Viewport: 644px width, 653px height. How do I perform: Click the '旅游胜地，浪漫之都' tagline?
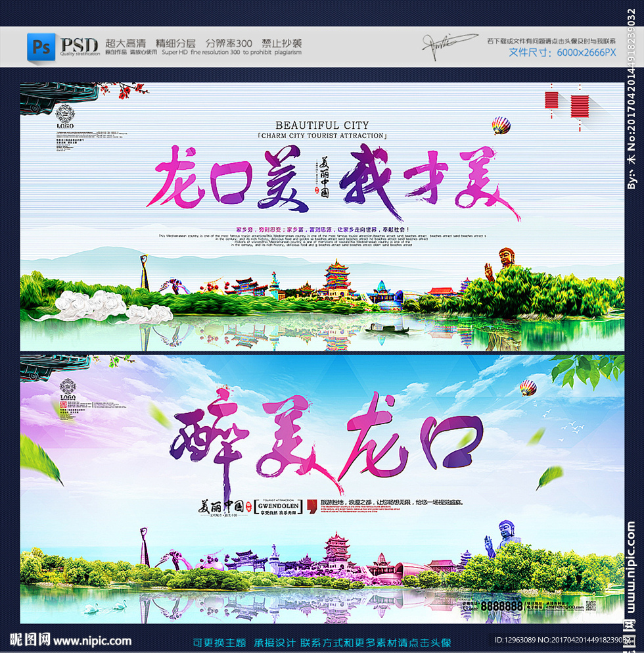(x=391, y=502)
